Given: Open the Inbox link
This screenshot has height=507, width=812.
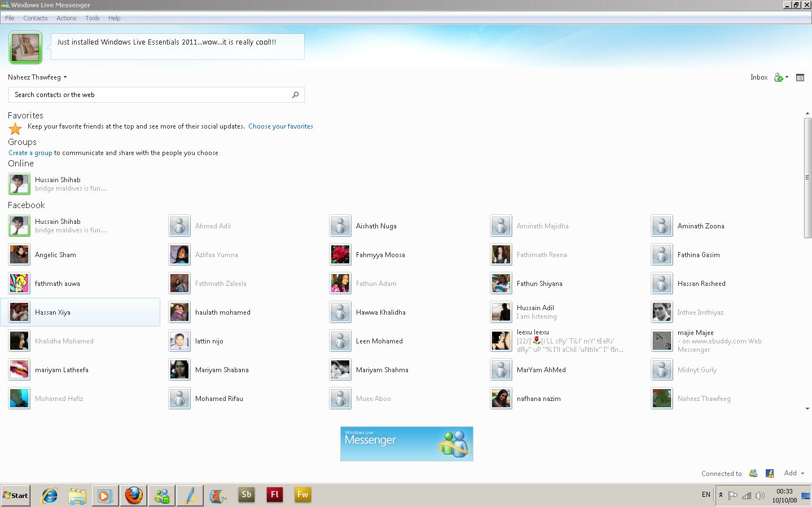Looking at the screenshot, I should (x=759, y=77).
